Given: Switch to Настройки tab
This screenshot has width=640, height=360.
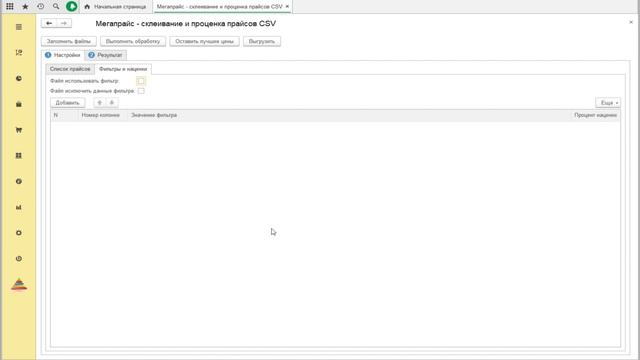Looking at the screenshot, I should click(63, 55).
